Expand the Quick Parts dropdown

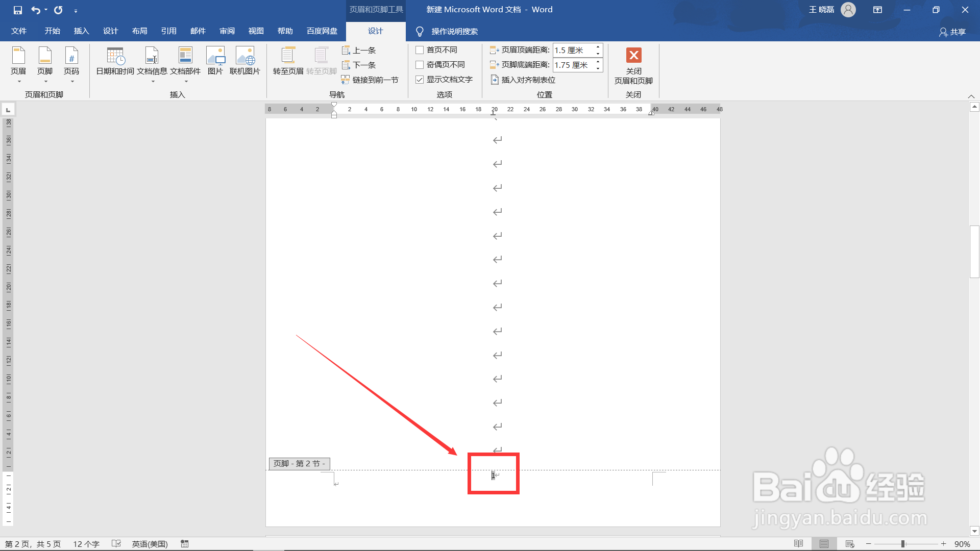pos(185,65)
